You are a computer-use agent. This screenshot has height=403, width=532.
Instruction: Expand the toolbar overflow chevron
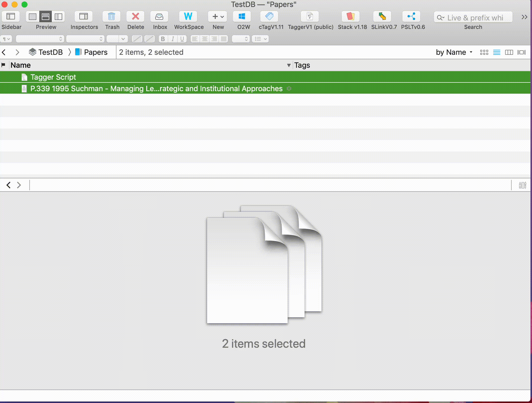coord(524,17)
